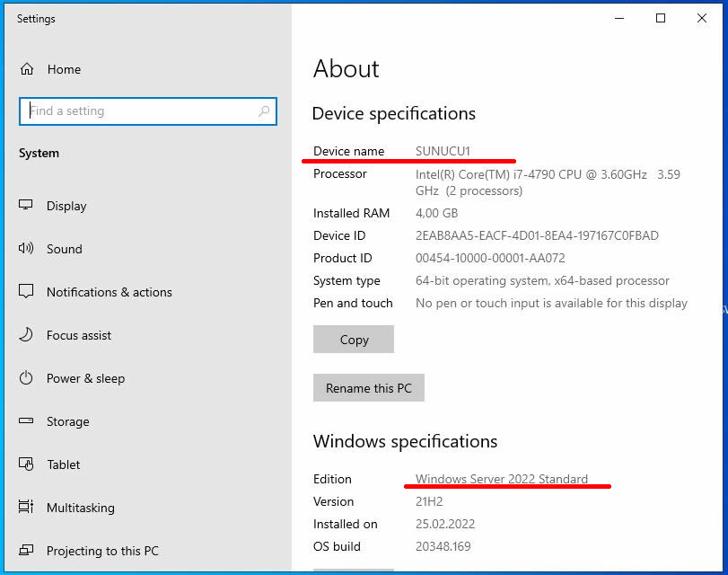This screenshot has height=575, width=728.
Task: Select the Sound speaker icon
Action: pos(26,248)
